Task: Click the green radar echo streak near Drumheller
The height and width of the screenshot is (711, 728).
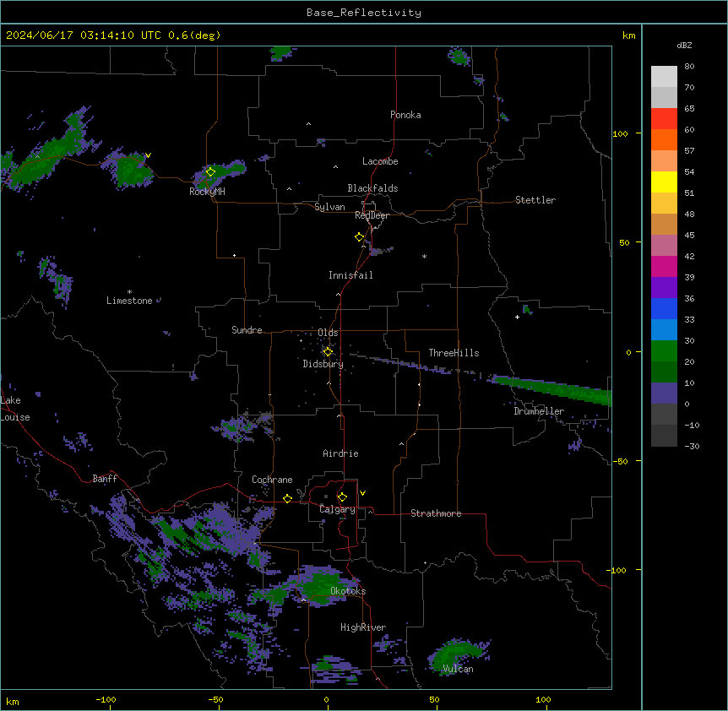Action: [552, 389]
